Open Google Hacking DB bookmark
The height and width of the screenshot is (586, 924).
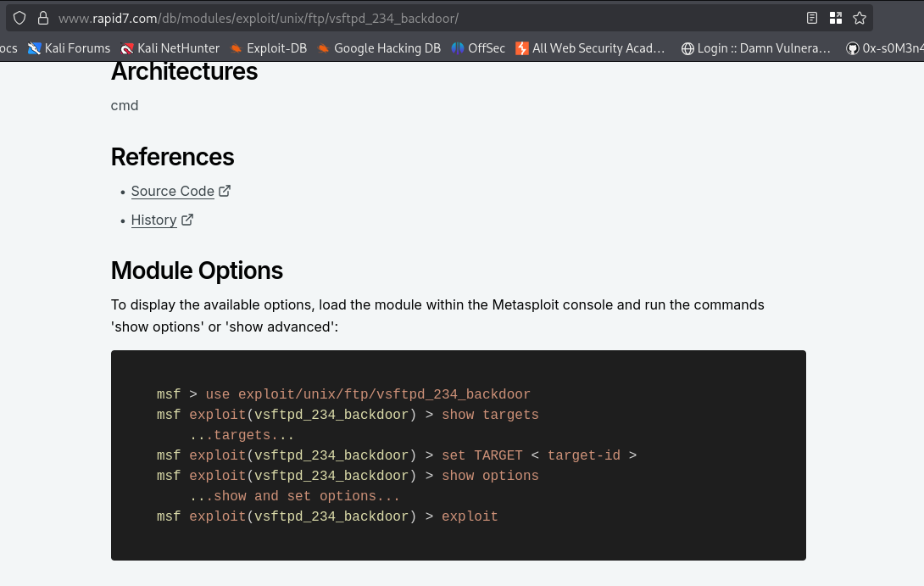click(378, 48)
